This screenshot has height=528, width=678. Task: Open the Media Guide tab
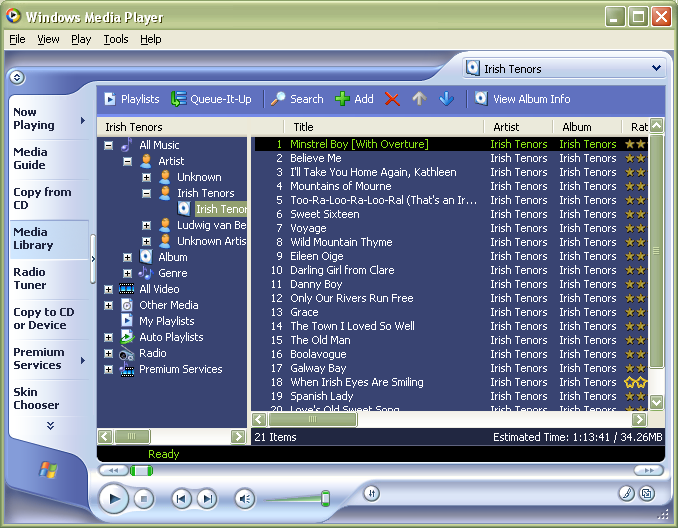[x=48, y=158]
